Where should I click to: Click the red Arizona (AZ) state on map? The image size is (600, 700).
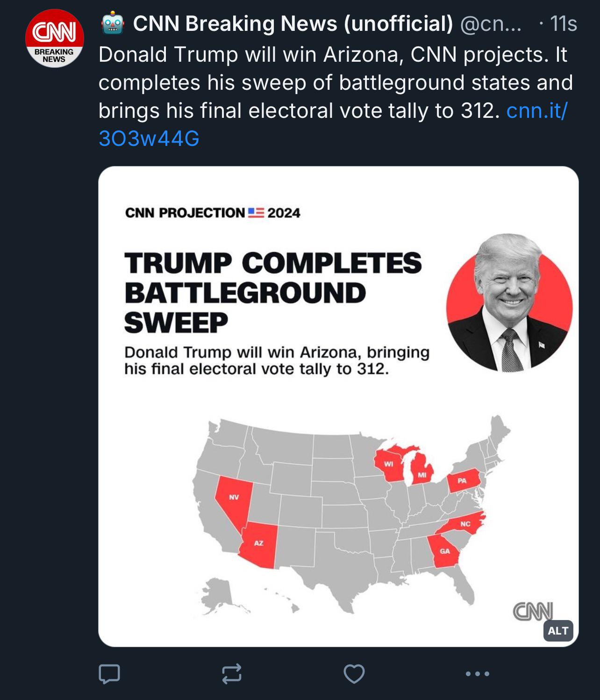(258, 545)
